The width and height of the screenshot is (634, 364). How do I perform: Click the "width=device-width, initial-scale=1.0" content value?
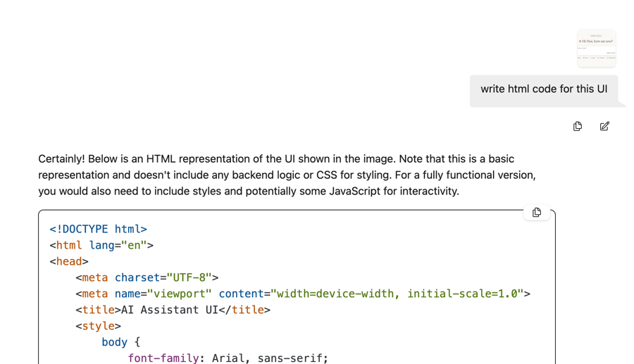coord(397,294)
